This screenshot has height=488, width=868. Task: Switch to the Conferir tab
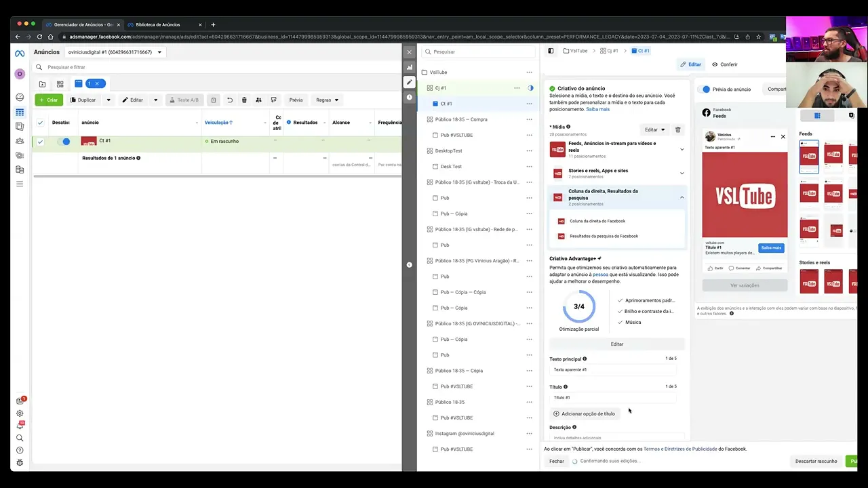click(x=725, y=64)
